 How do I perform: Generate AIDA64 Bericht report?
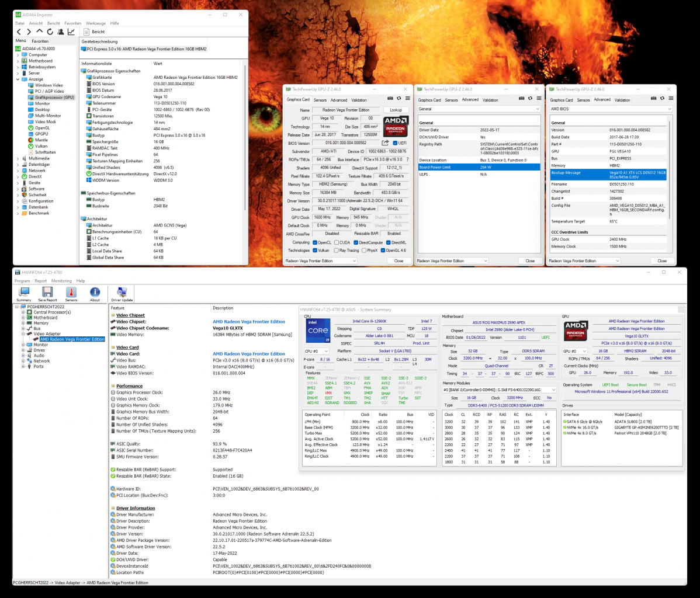(x=94, y=32)
